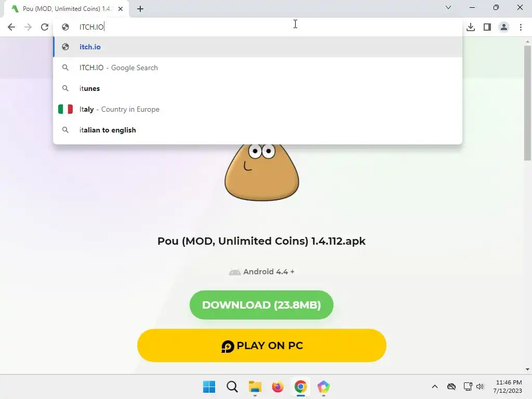Choose the itch.io URL suggestion
Image resolution: width=532 pixels, height=399 pixels.
258,47
